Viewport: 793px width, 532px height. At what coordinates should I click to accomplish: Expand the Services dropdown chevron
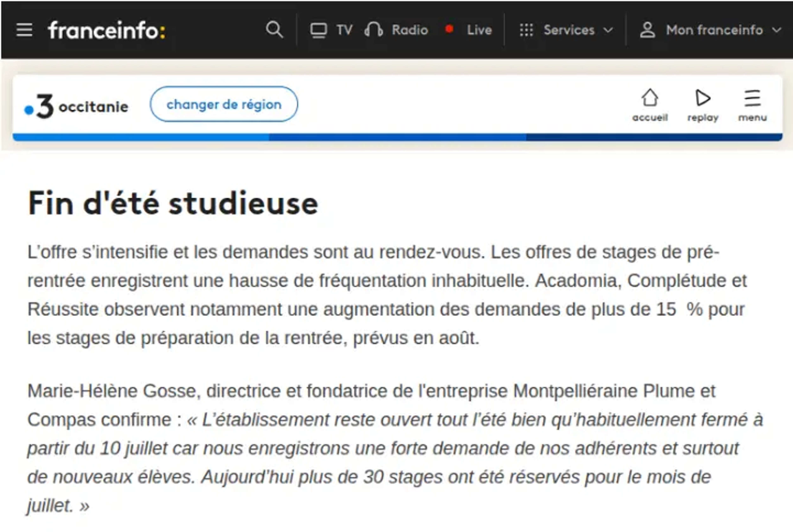click(608, 30)
